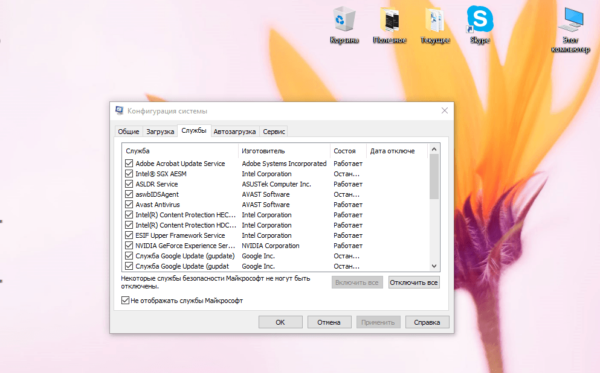The image size is (600, 373).
Task: Open the Загрузка tab
Action: click(x=160, y=132)
